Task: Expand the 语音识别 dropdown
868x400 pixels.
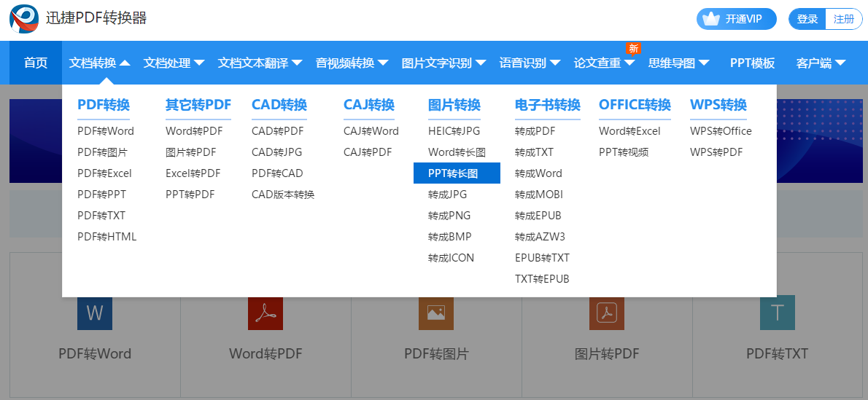Action: click(x=530, y=63)
